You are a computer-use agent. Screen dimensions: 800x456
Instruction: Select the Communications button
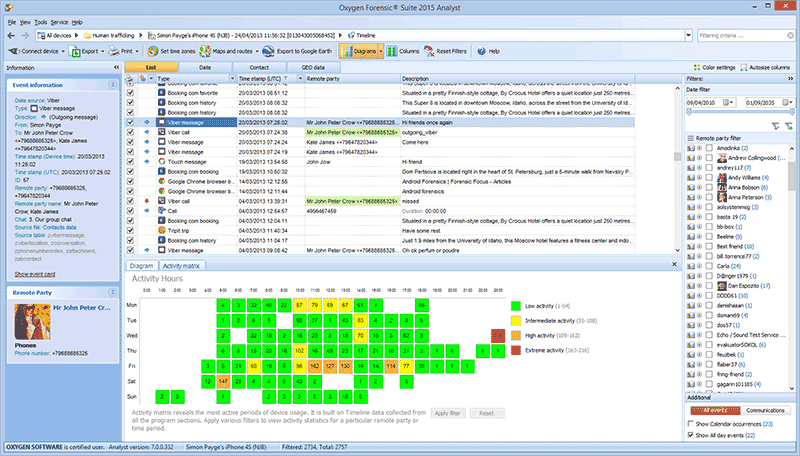765,410
